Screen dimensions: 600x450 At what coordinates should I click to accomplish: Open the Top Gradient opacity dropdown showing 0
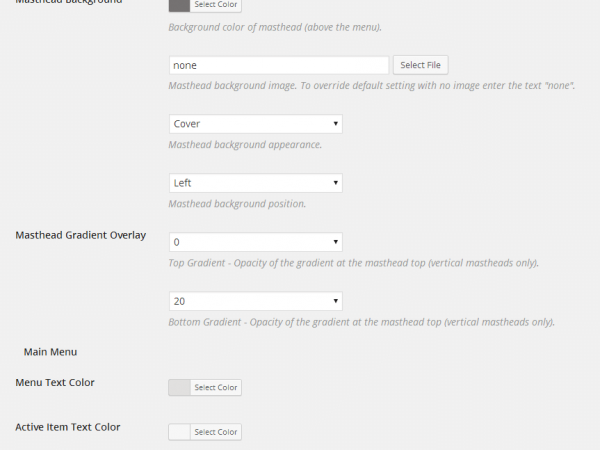256,242
